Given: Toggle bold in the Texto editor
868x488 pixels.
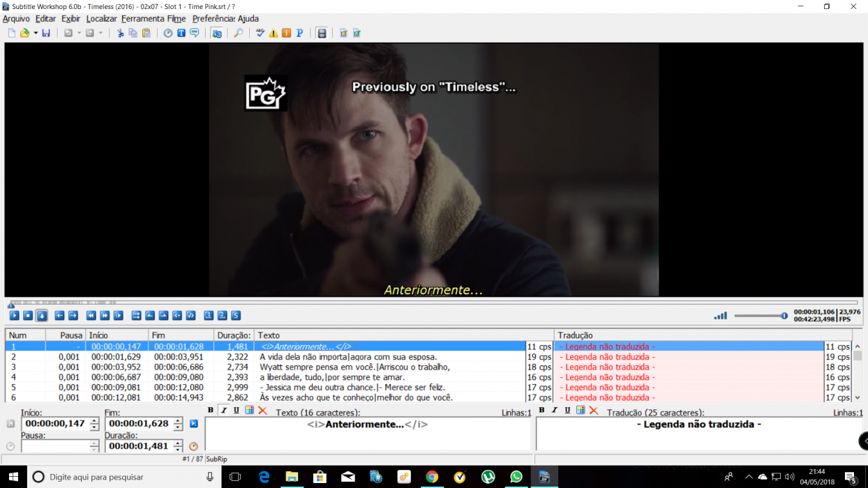Looking at the screenshot, I should point(211,411).
